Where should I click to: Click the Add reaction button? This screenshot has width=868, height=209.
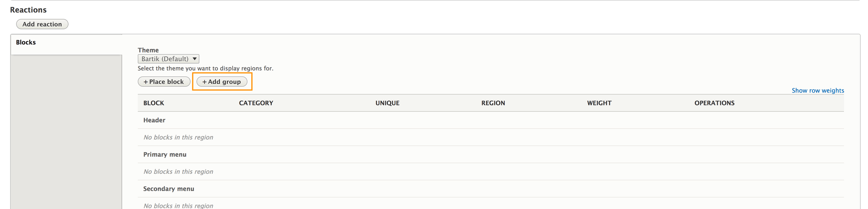(x=42, y=24)
